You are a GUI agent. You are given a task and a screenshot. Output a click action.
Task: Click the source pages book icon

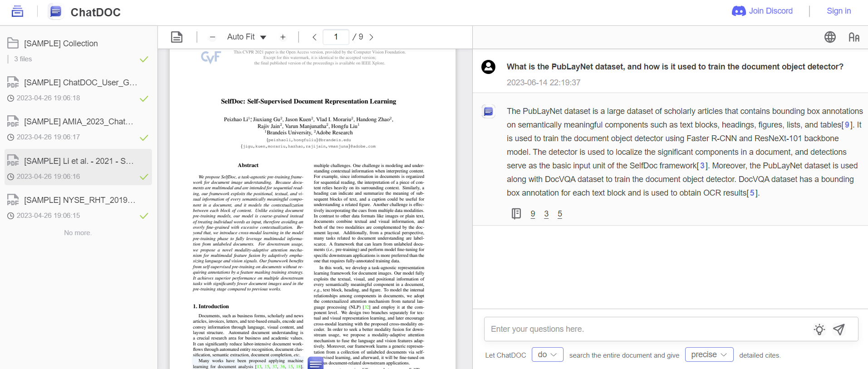[x=516, y=214]
